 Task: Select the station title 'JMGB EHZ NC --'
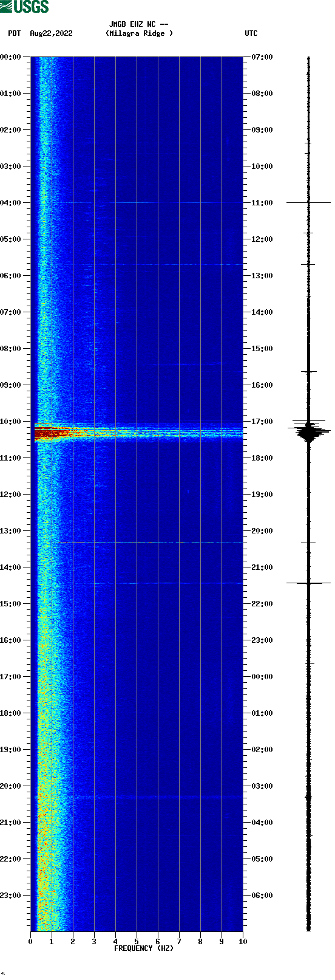[x=139, y=24]
